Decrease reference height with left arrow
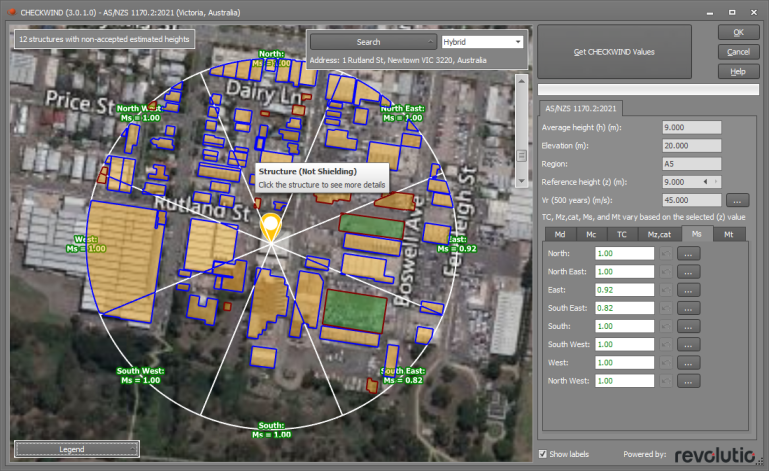The width and height of the screenshot is (769, 471). 705,182
